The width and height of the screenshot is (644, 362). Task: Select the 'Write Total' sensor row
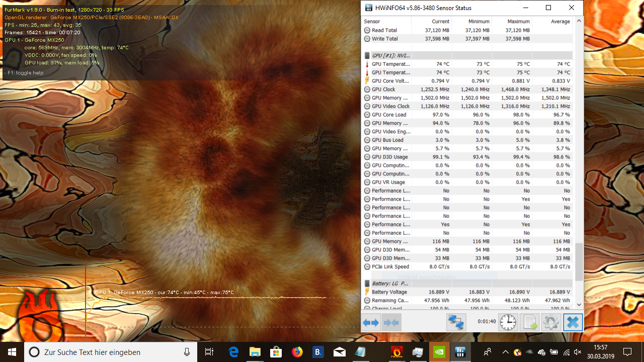pyautogui.click(x=467, y=39)
